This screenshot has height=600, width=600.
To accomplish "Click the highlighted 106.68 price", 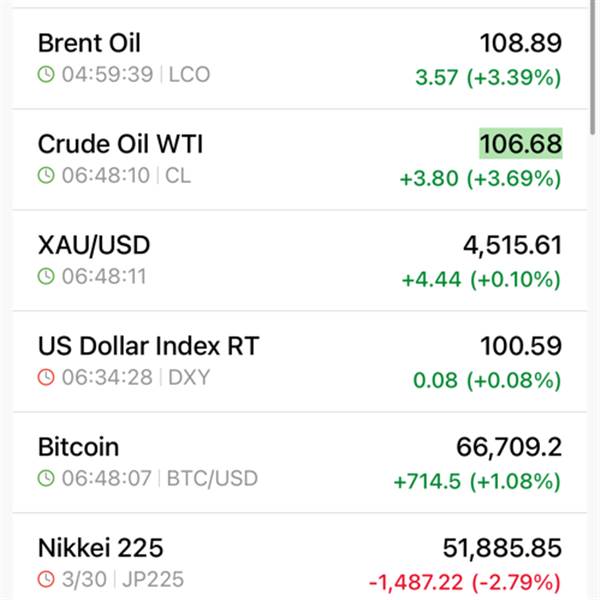I will [x=520, y=144].
